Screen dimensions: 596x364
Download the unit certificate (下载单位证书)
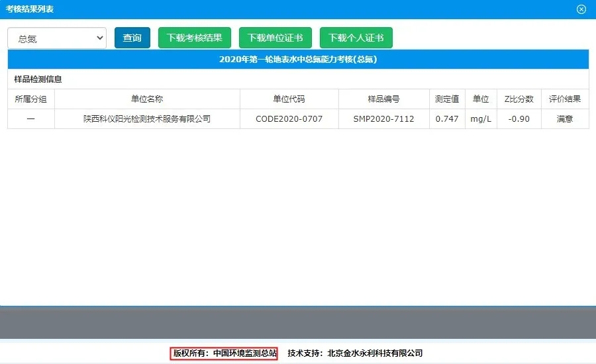(275, 38)
